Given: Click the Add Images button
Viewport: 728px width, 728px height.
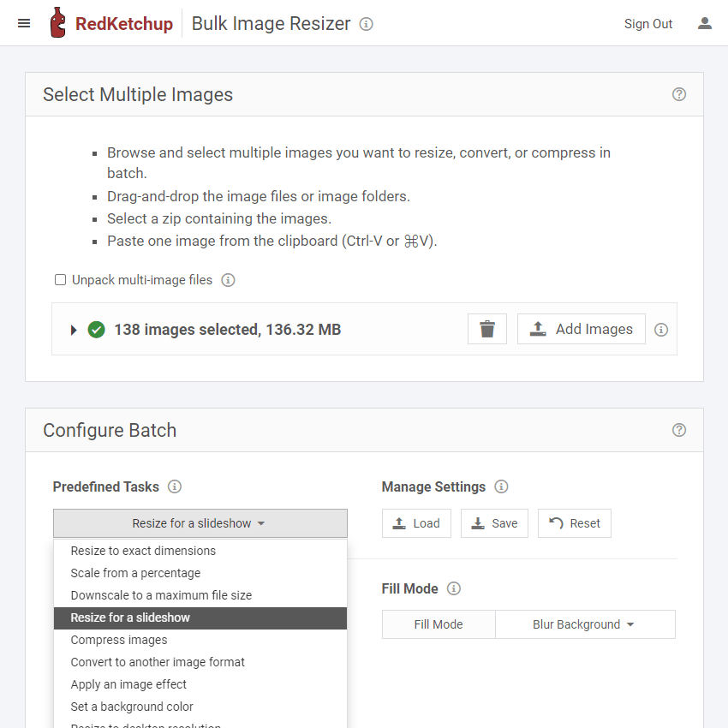Looking at the screenshot, I should coord(581,329).
